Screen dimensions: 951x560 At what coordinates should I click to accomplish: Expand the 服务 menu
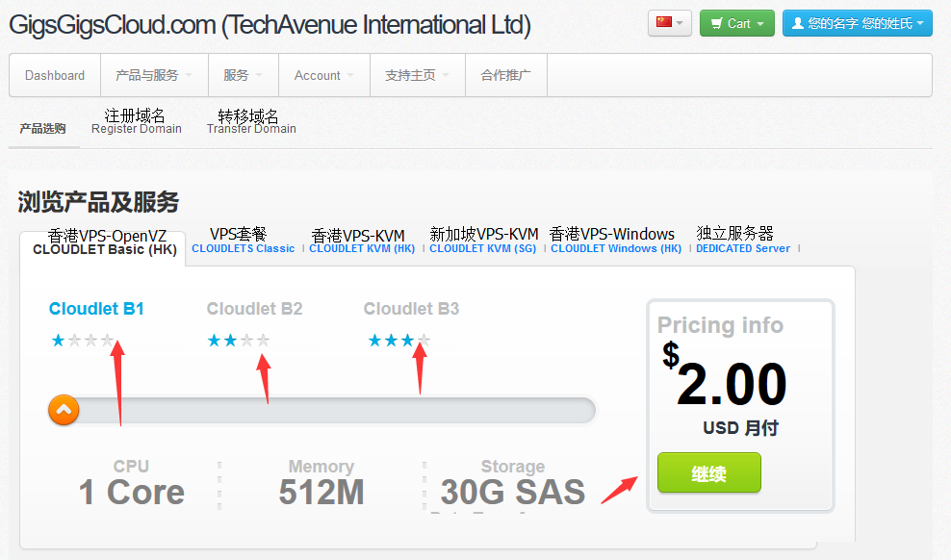pyautogui.click(x=244, y=75)
